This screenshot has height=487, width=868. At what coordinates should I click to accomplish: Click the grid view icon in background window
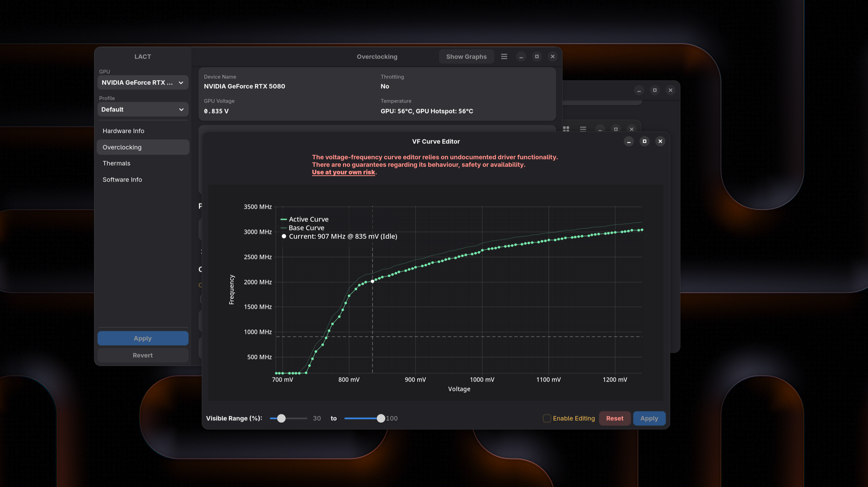(x=566, y=129)
